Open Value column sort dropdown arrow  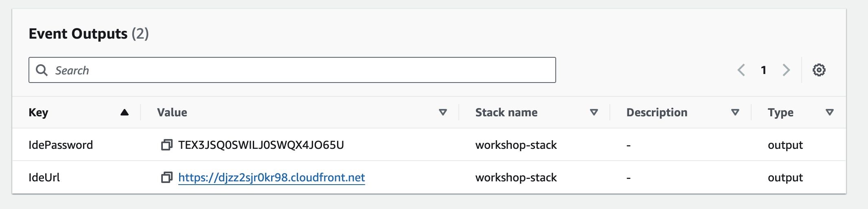tap(443, 112)
